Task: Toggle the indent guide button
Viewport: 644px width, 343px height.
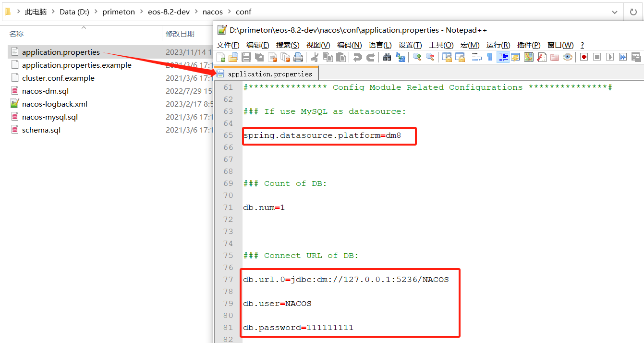Action: (x=503, y=58)
